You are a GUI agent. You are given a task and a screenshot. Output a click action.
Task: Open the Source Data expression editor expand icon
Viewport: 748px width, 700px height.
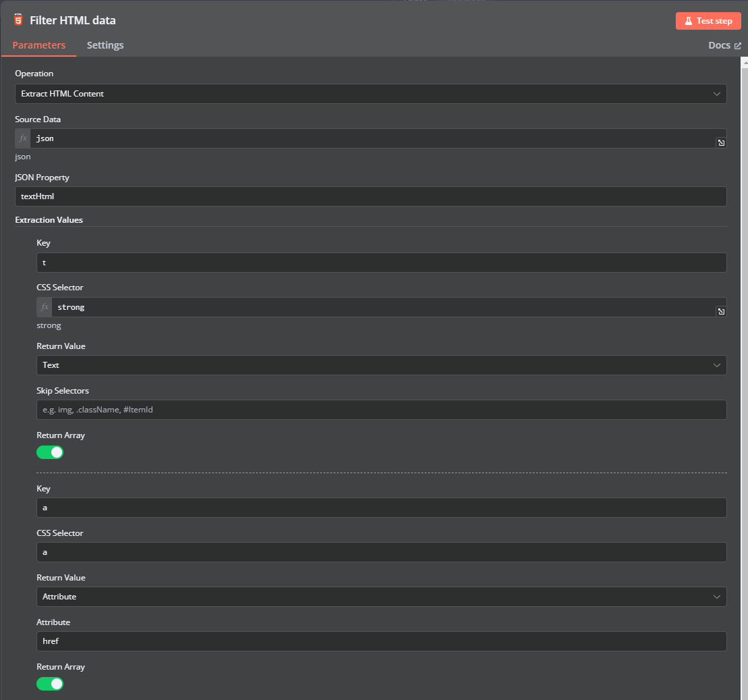721,143
